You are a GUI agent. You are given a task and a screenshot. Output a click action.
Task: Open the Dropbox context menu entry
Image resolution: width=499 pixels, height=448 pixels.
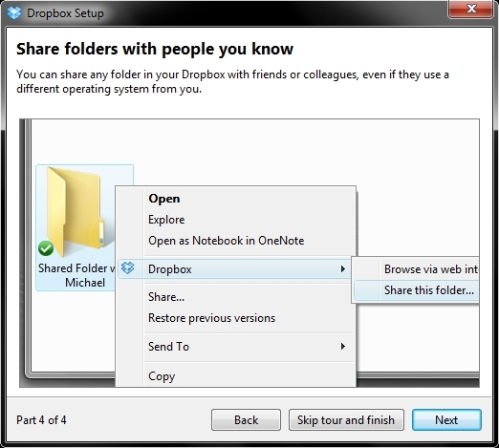235,269
